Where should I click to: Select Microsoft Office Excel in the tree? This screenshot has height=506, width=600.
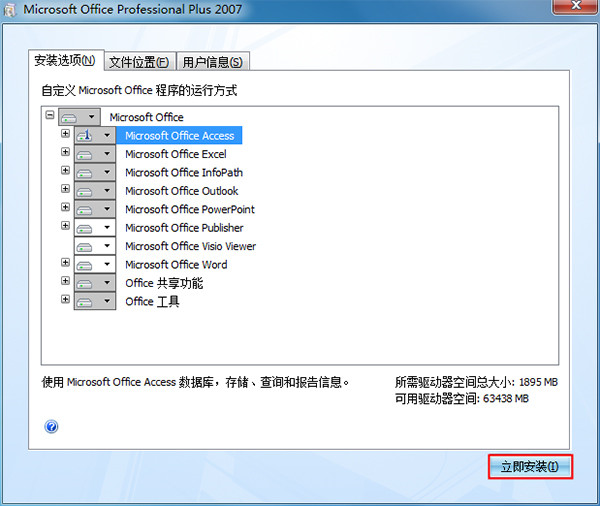point(176,154)
